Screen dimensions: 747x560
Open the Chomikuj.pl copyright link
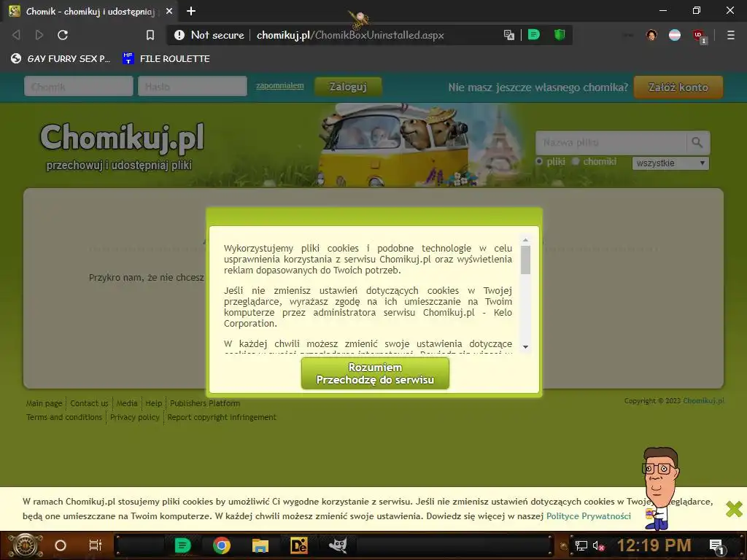[x=703, y=401]
